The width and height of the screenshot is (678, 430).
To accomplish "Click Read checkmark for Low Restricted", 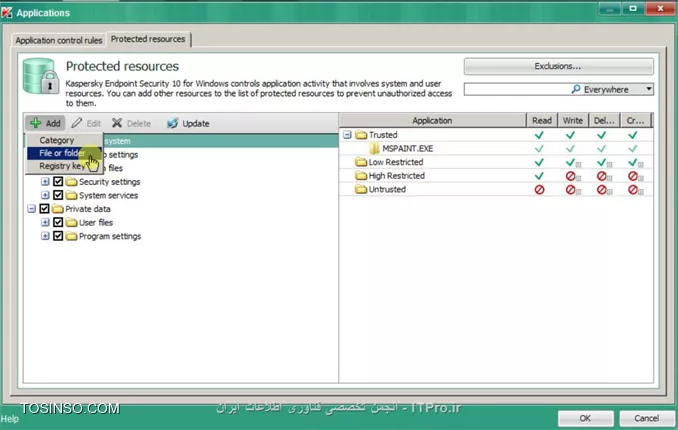I will (539, 162).
